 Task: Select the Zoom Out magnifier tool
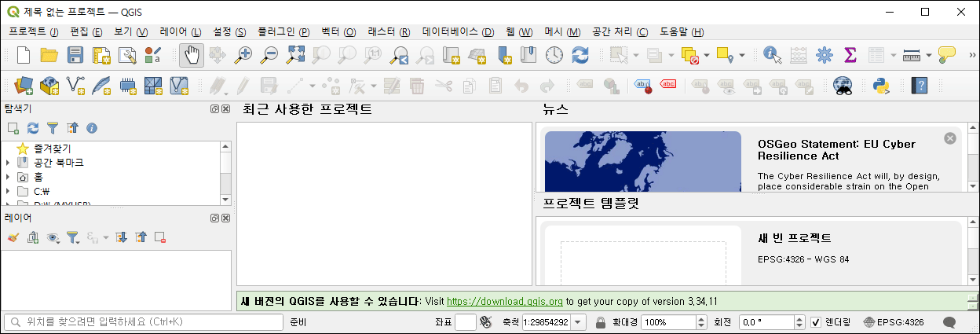[x=270, y=55]
